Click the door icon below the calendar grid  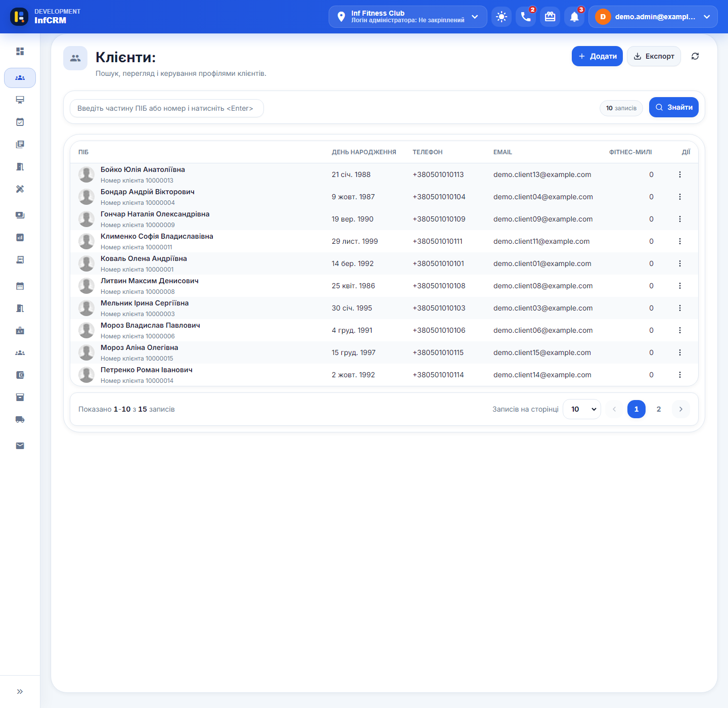pyautogui.click(x=20, y=308)
